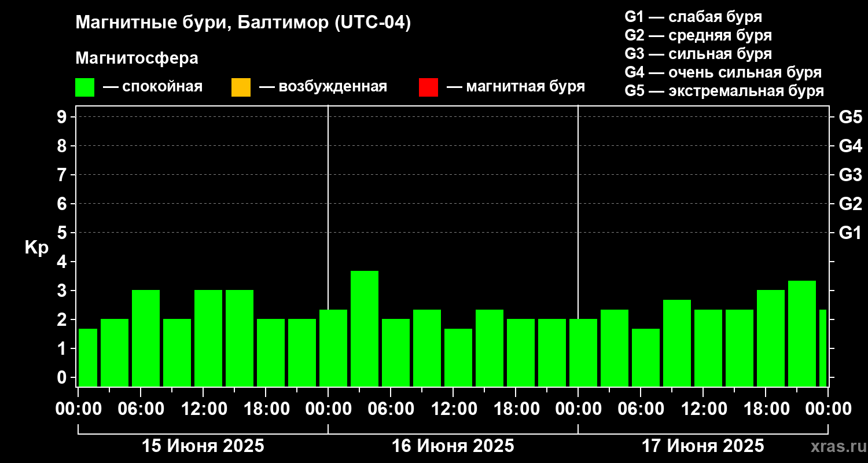
Task: Click the 21:00–00:00 bar on 17 June
Action: coord(802,333)
